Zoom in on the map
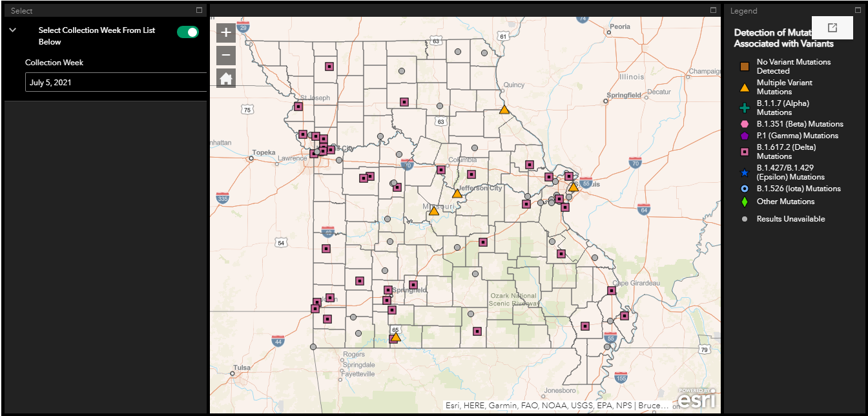Screen dimensions: 868x416 (225, 33)
